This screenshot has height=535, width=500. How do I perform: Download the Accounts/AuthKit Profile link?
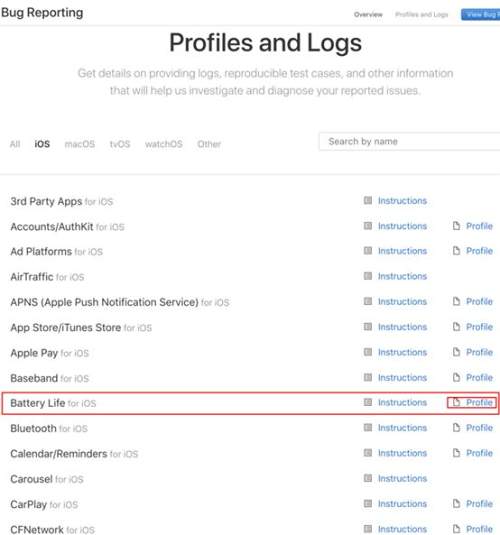pyautogui.click(x=479, y=226)
